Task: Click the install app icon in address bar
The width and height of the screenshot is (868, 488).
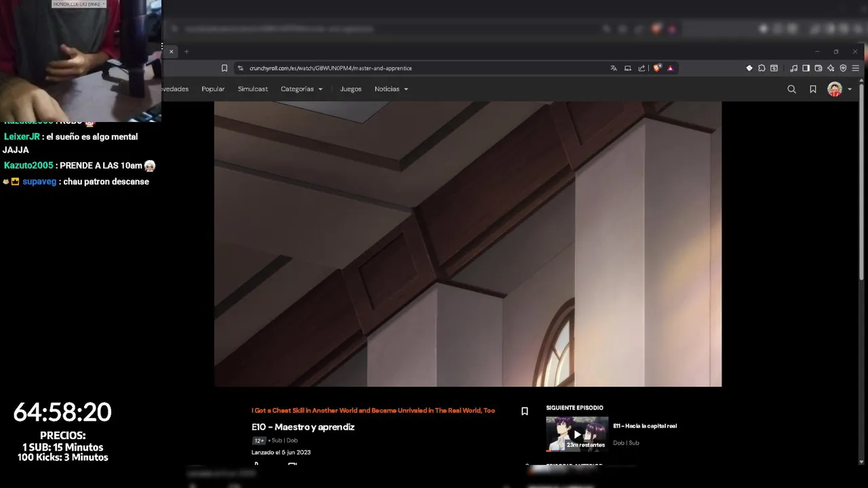Action: (628, 68)
